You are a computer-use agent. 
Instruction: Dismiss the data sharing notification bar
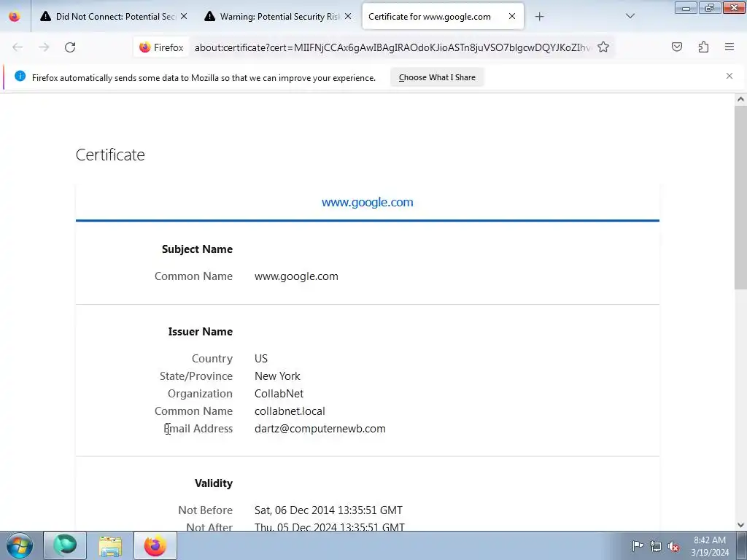(x=729, y=76)
